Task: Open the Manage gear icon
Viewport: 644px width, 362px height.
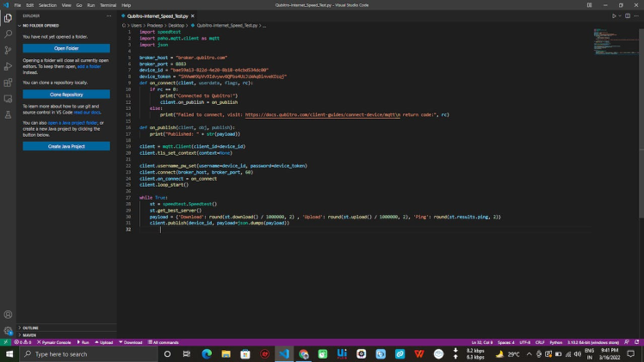Action: (x=8, y=330)
